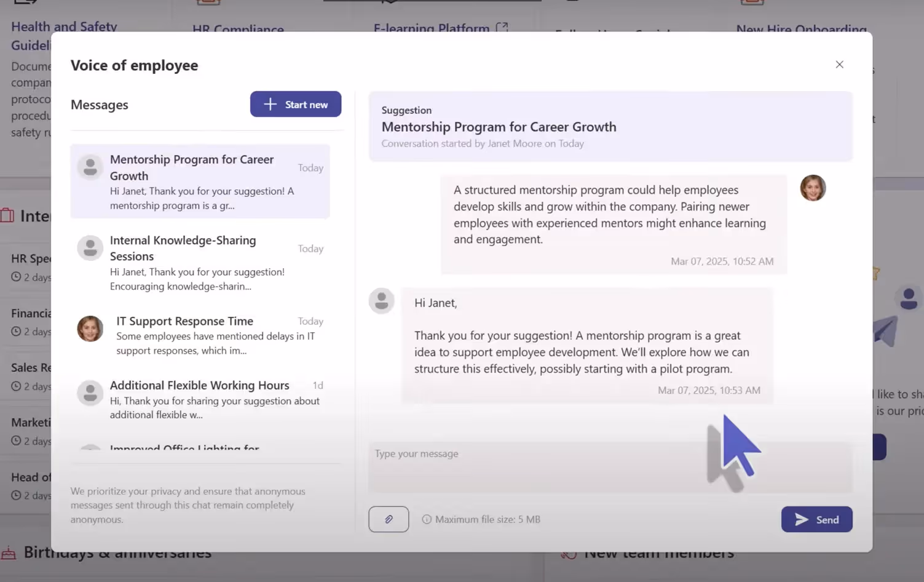Viewport: 924px width, 582px height.
Task: Click the Suggestion label in conversation header
Action: tap(406, 110)
